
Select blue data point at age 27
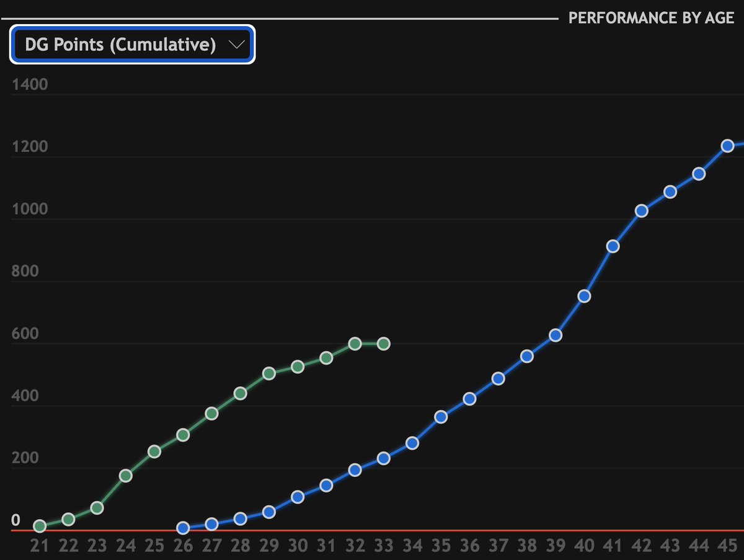(211, 524)
